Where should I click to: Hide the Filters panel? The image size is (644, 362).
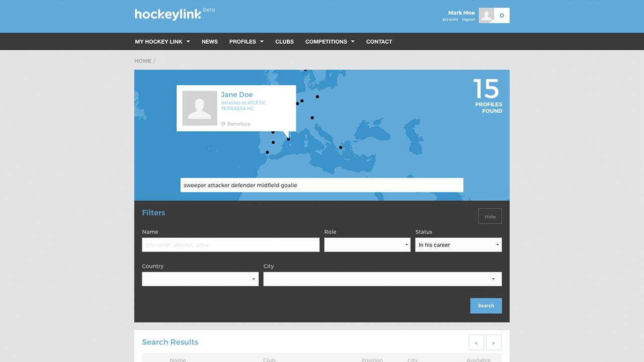[x=490, y=216]
